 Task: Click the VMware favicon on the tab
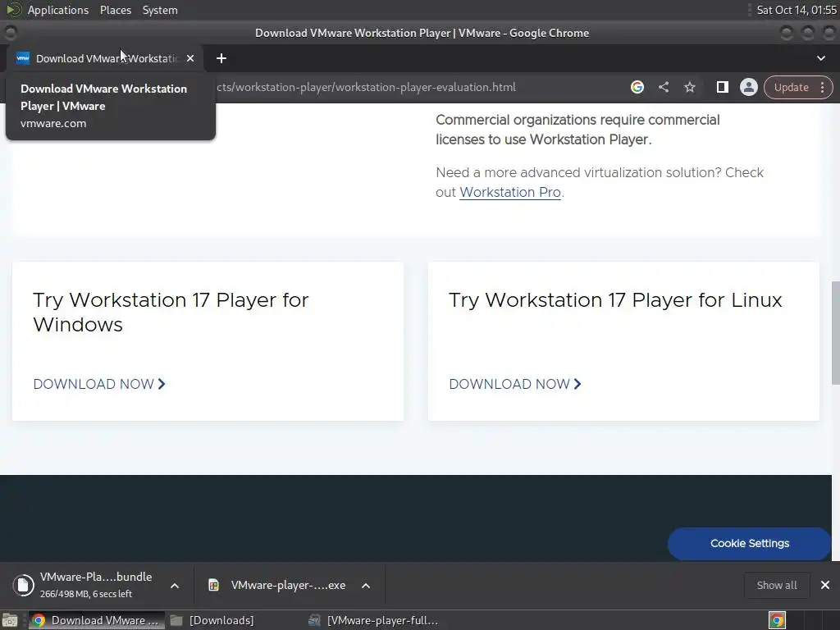click(22, 58)
